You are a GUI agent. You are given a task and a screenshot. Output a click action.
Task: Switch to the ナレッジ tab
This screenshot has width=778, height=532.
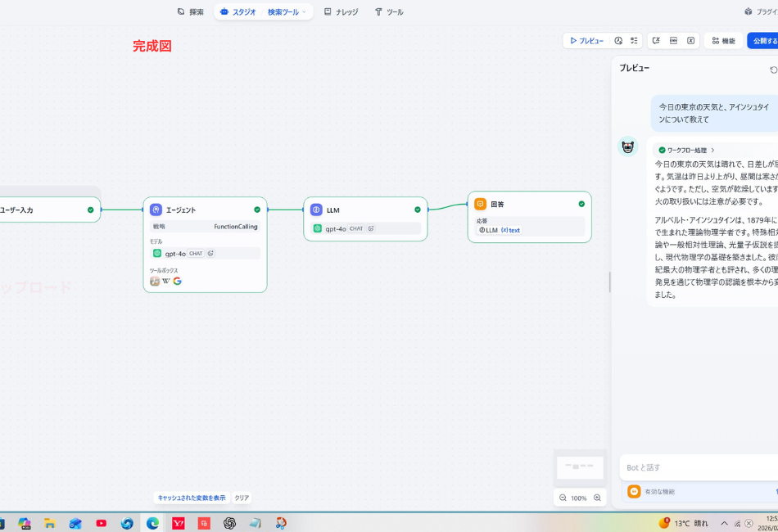coord(341,12)
